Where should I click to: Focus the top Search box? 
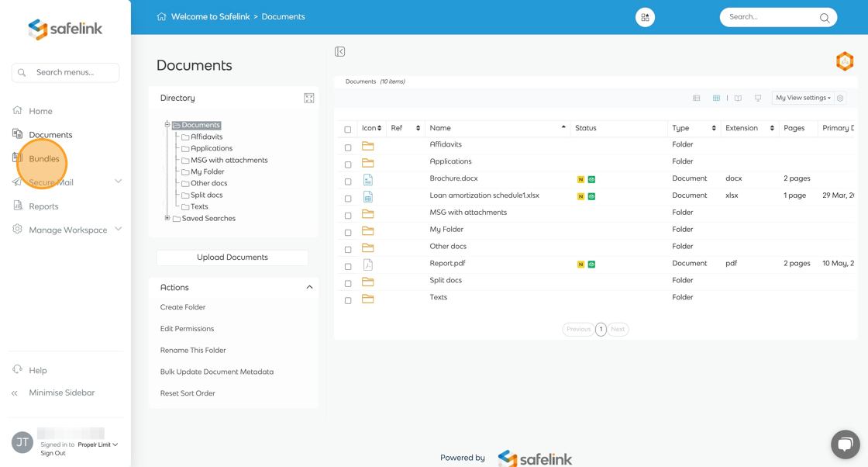(778, 17)
